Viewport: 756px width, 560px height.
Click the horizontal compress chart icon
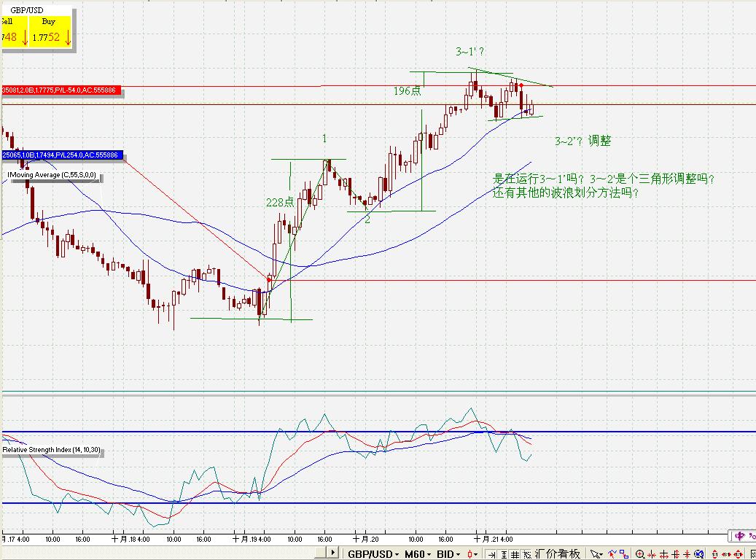[x=651, y=554]
